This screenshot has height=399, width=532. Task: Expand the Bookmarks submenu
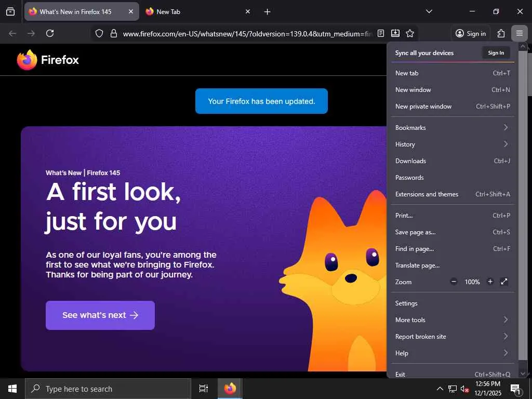tap(453, 128)
